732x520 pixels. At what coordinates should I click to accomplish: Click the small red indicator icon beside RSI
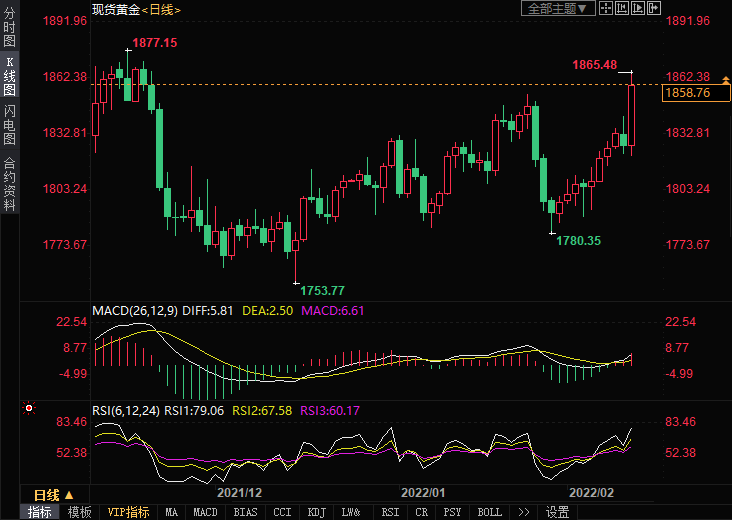point(29,408)
